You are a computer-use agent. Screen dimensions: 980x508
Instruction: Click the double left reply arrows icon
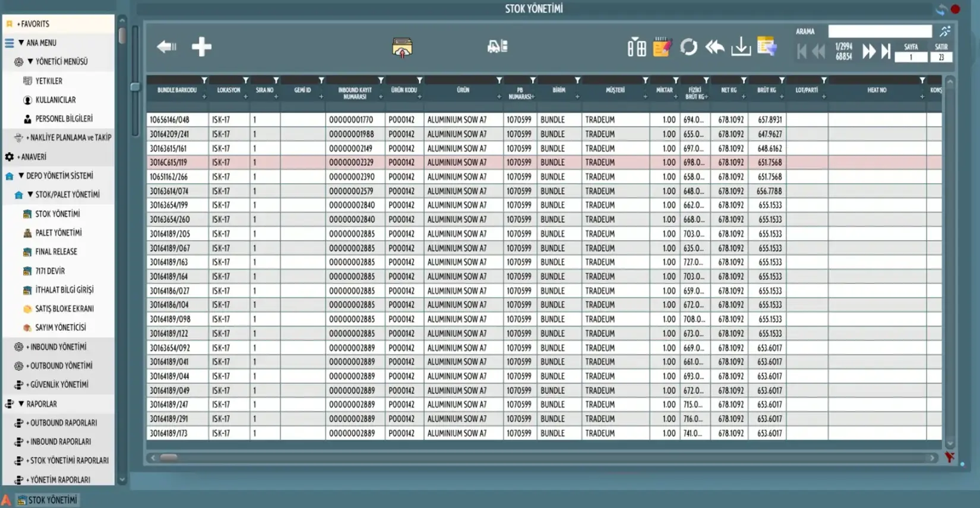pos(715,46)
